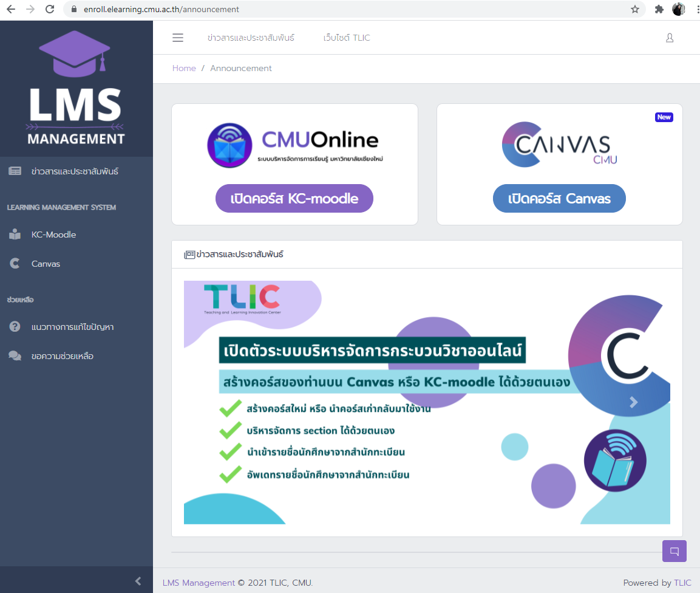Screen dimensions: 700x593
Task: Select KC-Moodle in the sidebar
Action: pyautogui.click(x=53, y=235)
